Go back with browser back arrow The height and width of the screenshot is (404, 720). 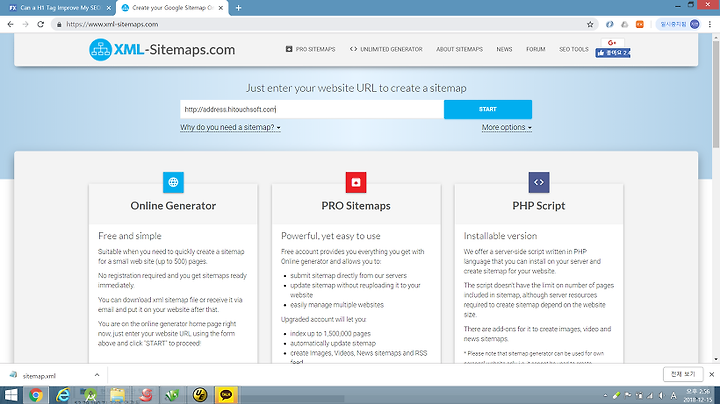tap(11, 24)
